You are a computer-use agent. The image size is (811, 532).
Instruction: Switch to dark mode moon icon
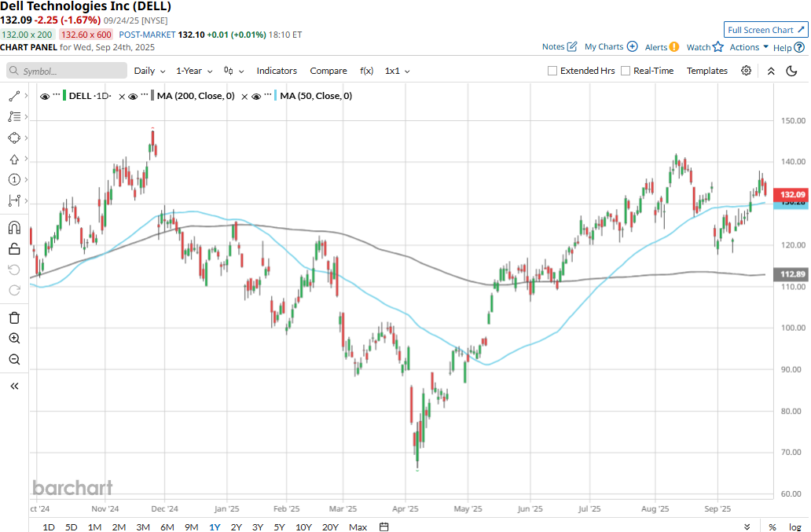pos(791,71)
